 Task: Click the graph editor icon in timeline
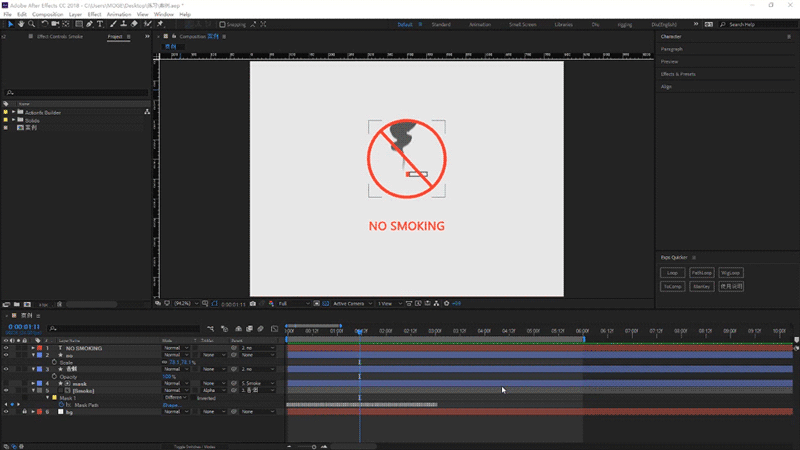tap(274, 329)
